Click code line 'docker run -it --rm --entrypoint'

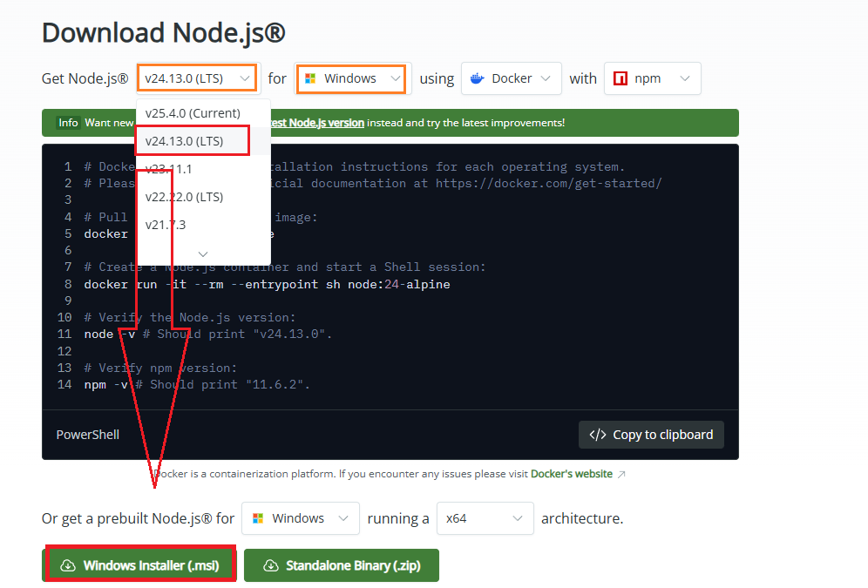(267, 284)
